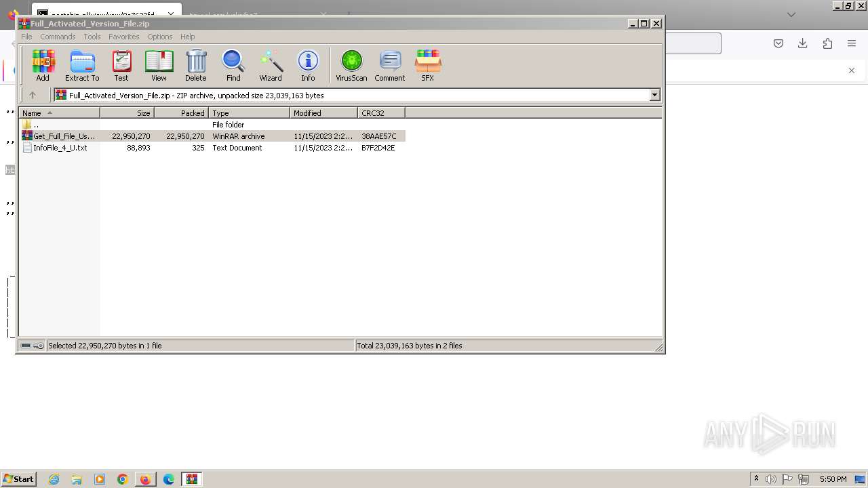Open Firefox extensions puzzle icon
The height and width of the screenshot is (488, 868).
click(x=827, y=43)
